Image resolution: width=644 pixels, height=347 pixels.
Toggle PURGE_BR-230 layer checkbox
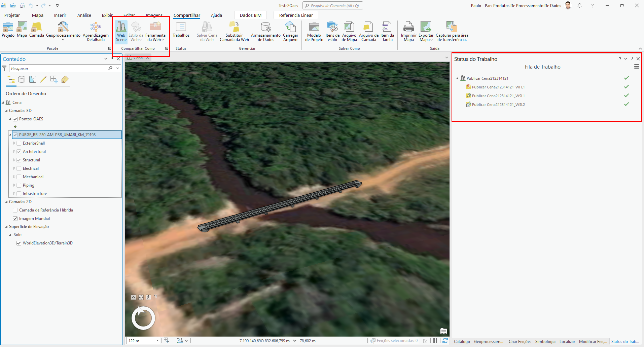[15, 135]
